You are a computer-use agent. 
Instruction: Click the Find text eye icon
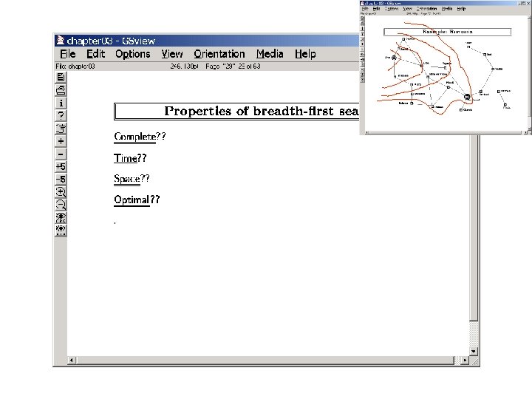tap(61, 217)
